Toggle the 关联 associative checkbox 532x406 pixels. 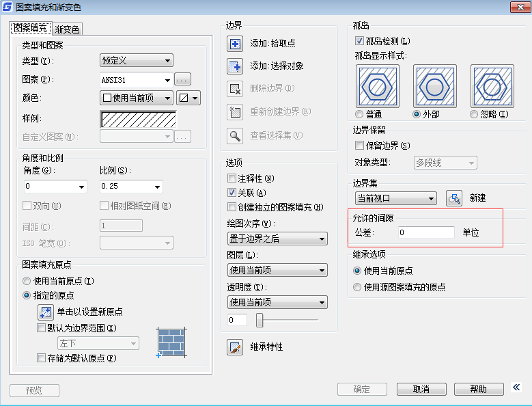232,193
